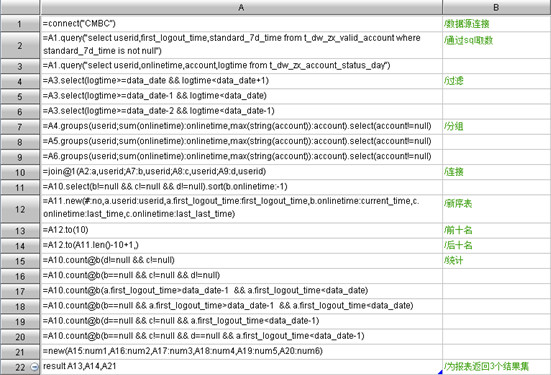Select row header 12

[20, 209]
